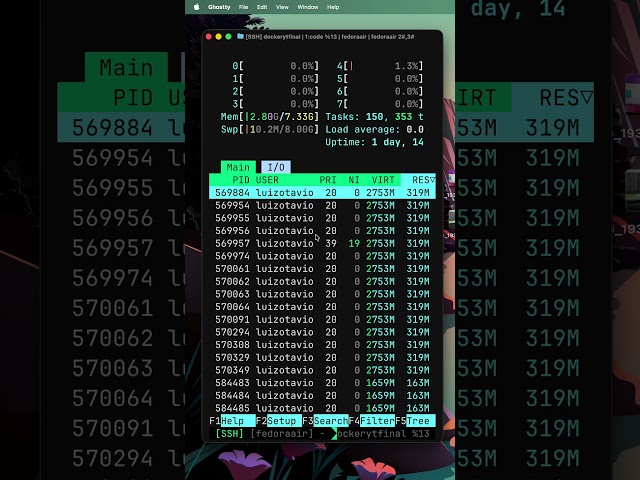This screenshot has height=480, width=640.
Task: Open the View menu
Action: pyautogui.click(x=282, y=7)
